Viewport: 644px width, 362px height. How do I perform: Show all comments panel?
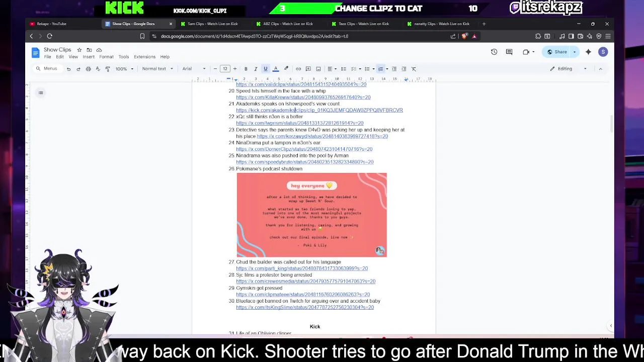(509, 52)
